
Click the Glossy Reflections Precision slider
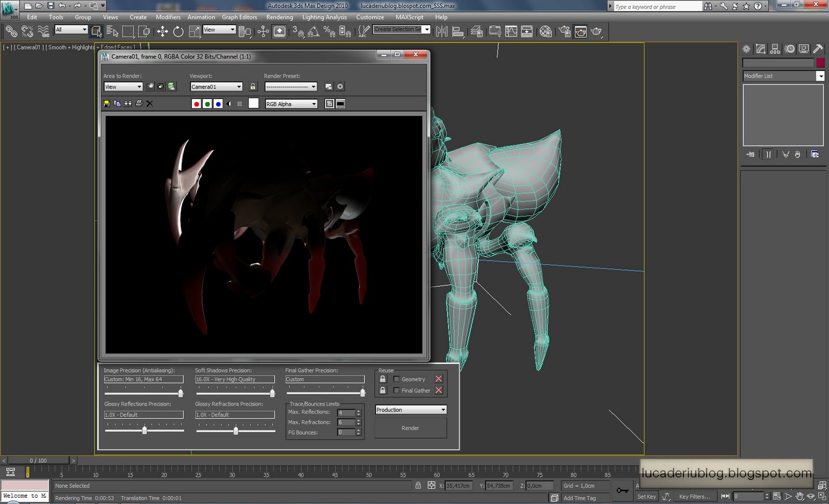pos(144,430)
